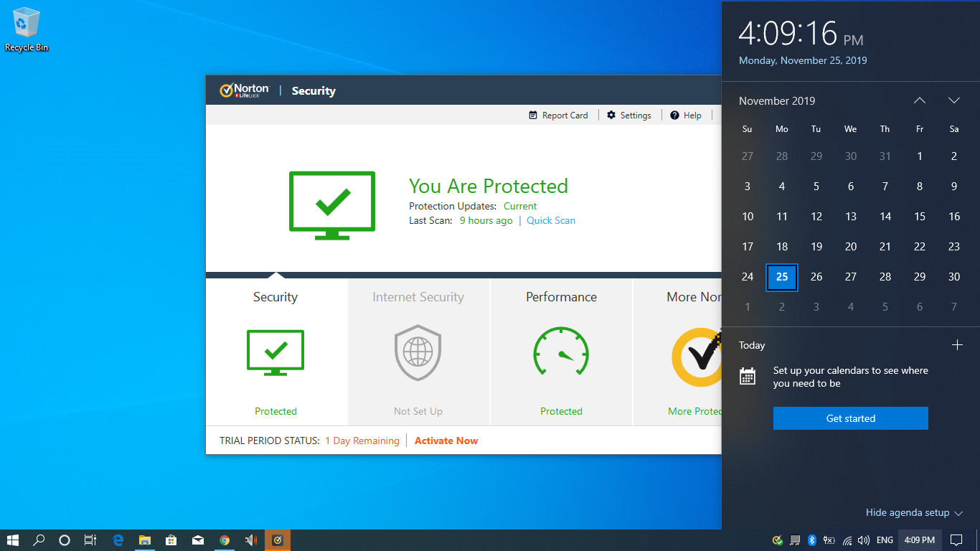The height and width of the screenshot is (551, 980).
Task: Select November 12 in calendar
Action: [816, 217]
